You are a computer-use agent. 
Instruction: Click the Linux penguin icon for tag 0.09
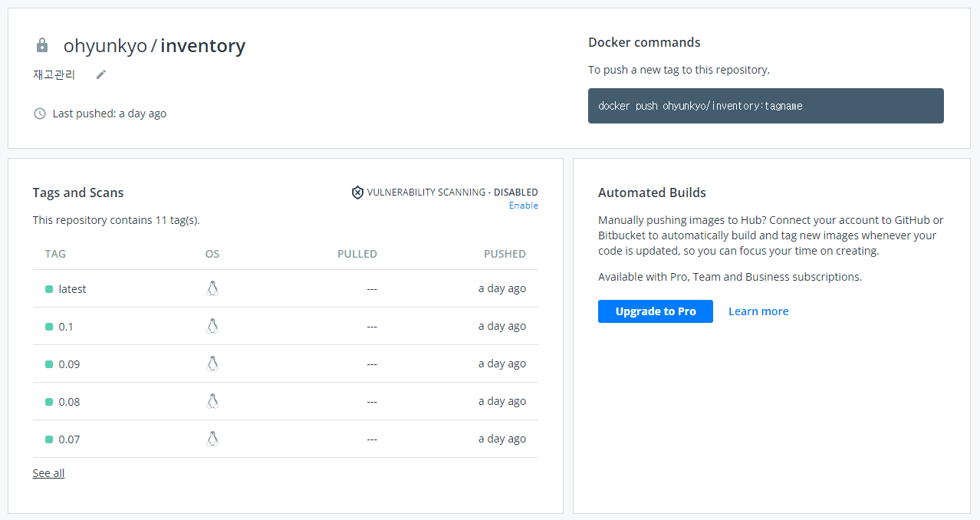[212, 364]
